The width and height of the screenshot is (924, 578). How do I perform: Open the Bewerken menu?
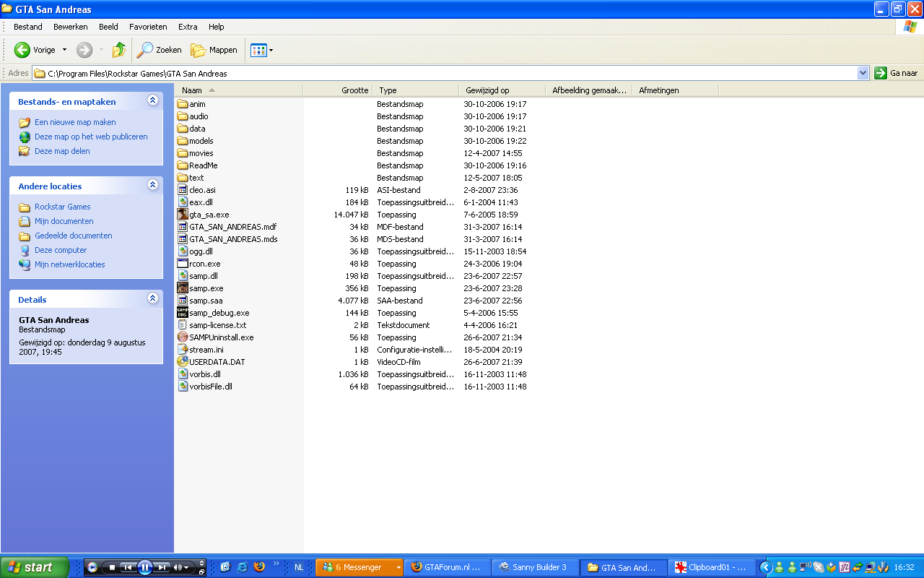click(70, 27)
